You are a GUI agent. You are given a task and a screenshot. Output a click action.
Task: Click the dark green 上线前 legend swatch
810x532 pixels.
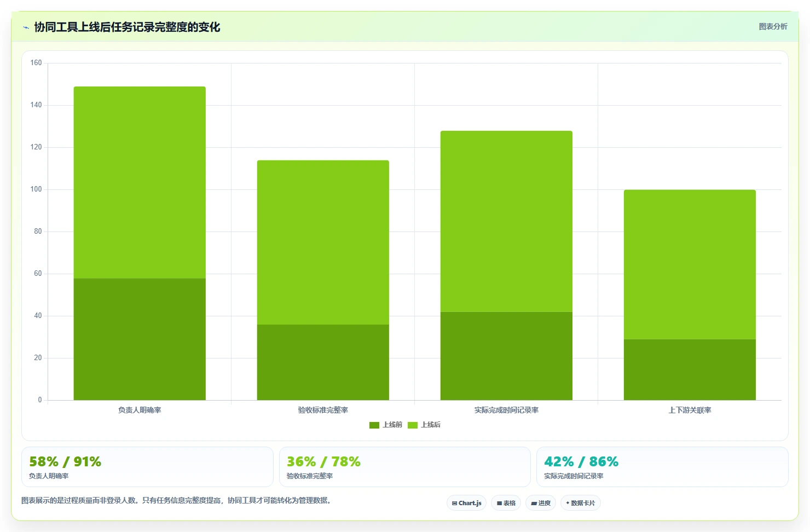pyautogui.click(x=374, y=425)
